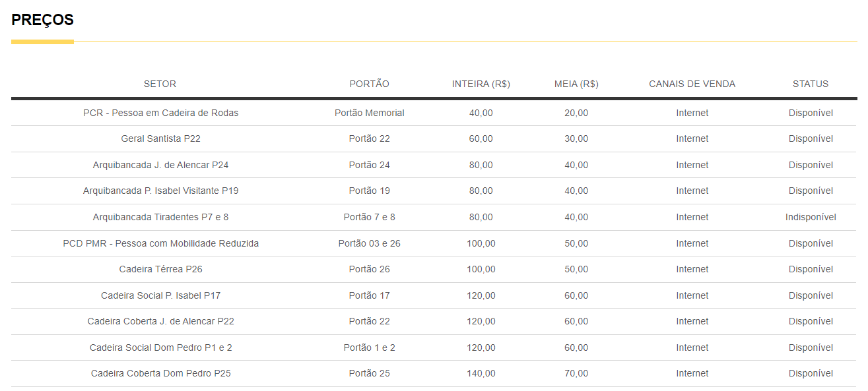Select PCD PMR - Pessoa com Mobilidade Reduzida
The image size is (868, 391).
[160, 243]
